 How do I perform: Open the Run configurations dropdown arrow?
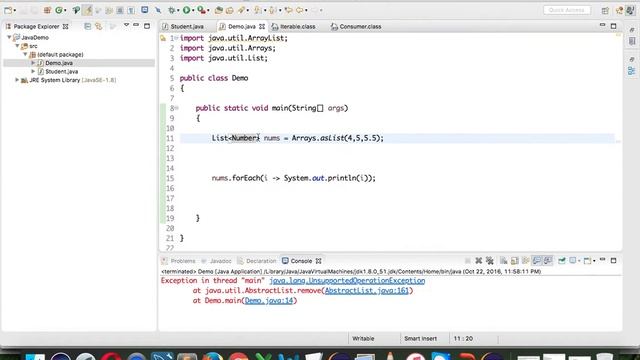(x=193, y=10)
